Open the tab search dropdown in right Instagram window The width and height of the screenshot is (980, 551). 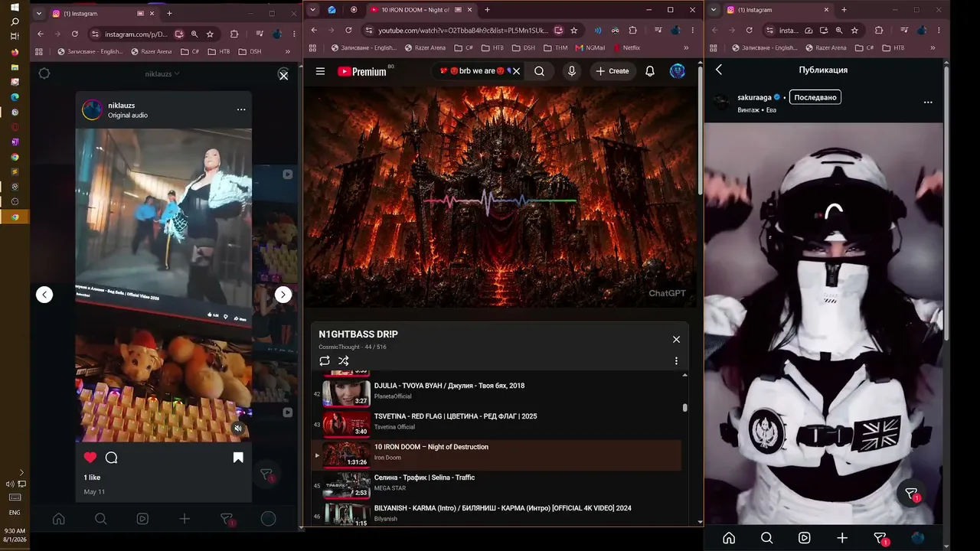714,10
